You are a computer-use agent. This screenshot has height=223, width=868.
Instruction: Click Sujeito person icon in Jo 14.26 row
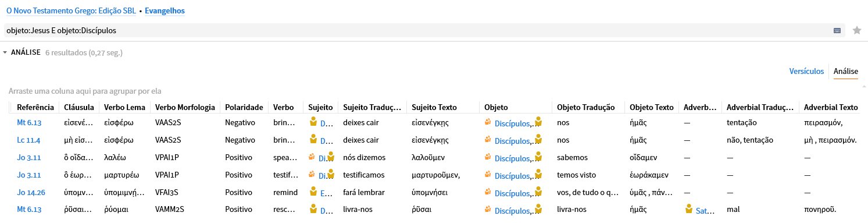pos(313,192)
